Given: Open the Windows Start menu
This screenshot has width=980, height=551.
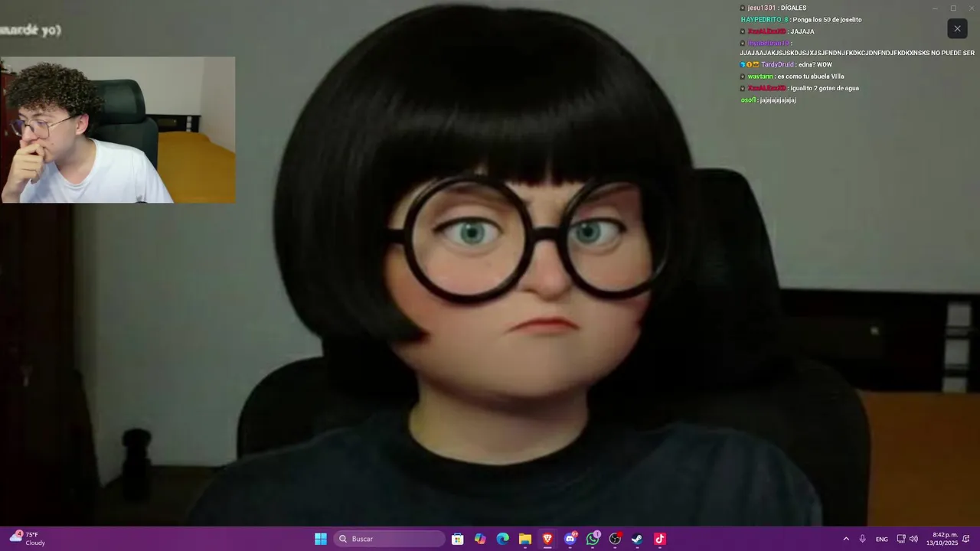Looking at the screenshot, I should coord(321,539).
